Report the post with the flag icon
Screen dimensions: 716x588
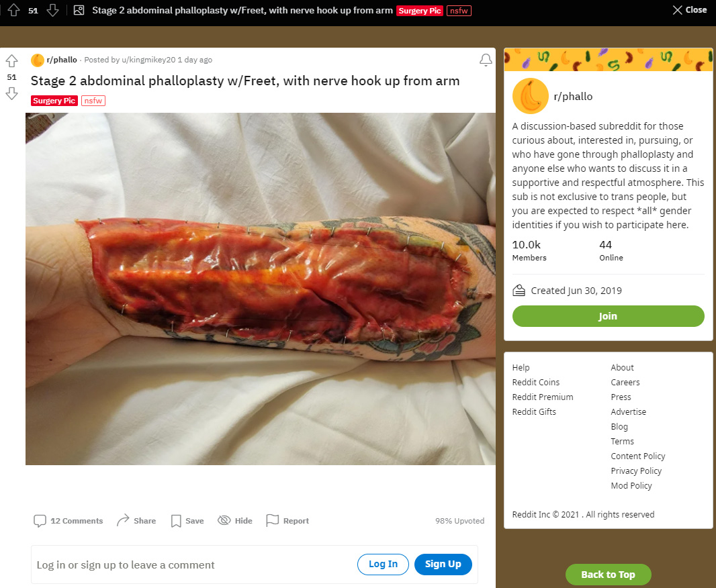click(x=272, y=520)
